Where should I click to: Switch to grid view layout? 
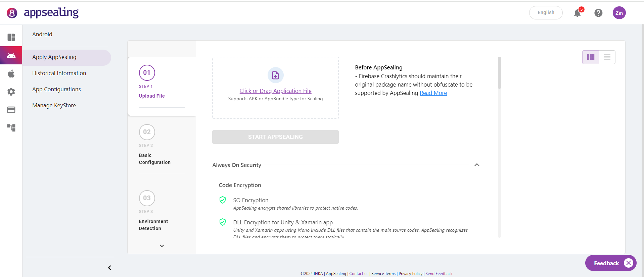tap(591, 57)
